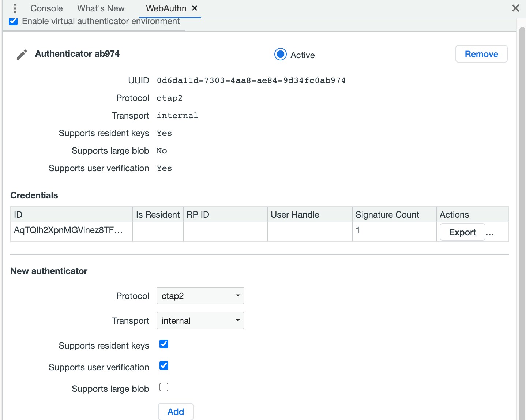The height and width of the screenshot is (420, 526).
Task: Toggle Enable virtual authenticator environment checkbox
Action: 14,21
